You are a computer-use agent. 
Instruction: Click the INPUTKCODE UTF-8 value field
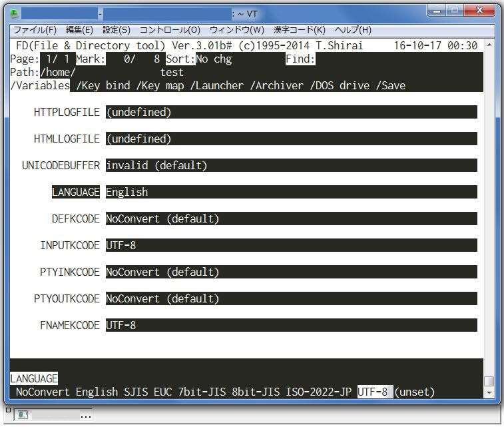click(291, 246)
